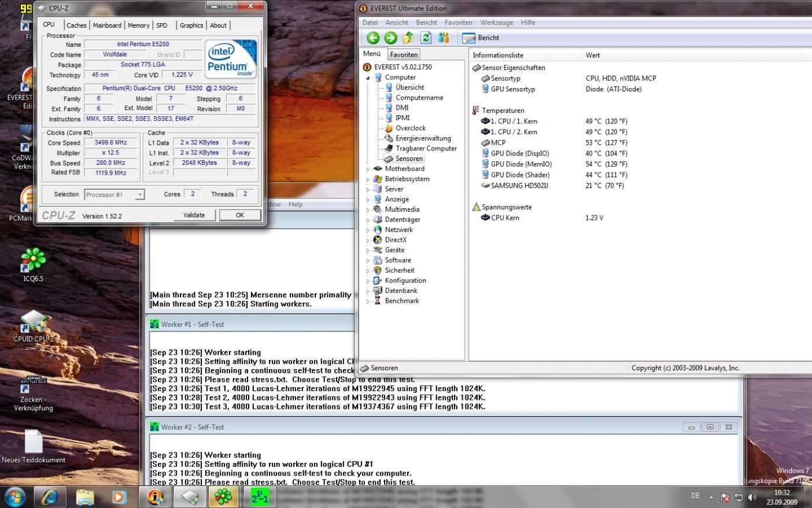
Task: Open the Zocken - Verknüpfung desktop shortcut
Action: click(34, 392)
